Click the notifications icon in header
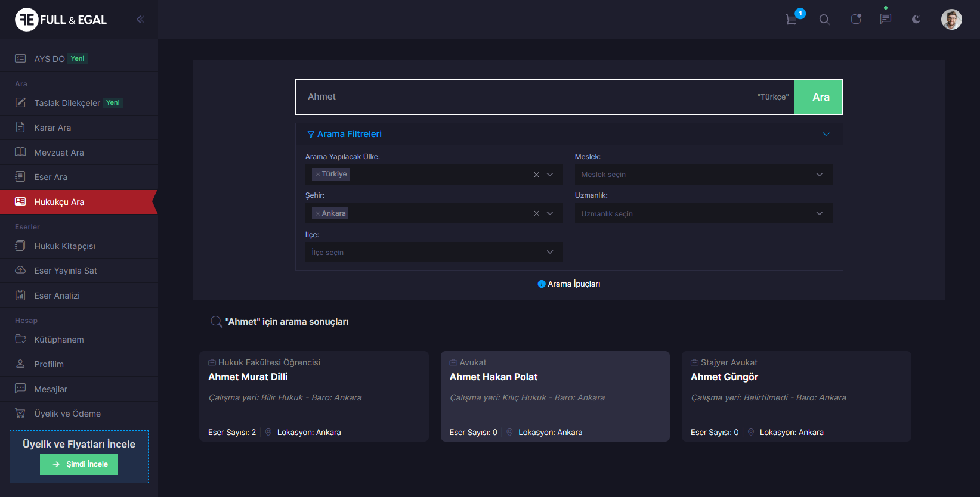The height and width of the screenshot is (497, 980). coord(856,20)
